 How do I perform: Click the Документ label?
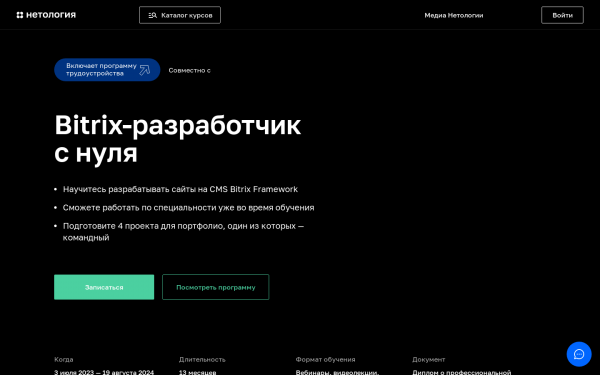[x=429, y=359]
